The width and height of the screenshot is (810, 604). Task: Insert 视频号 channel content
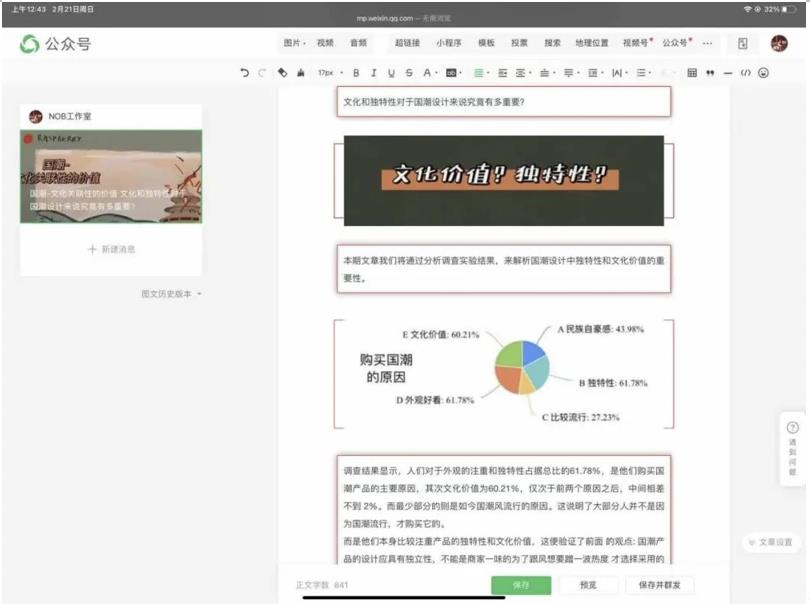tap(637, 43)
